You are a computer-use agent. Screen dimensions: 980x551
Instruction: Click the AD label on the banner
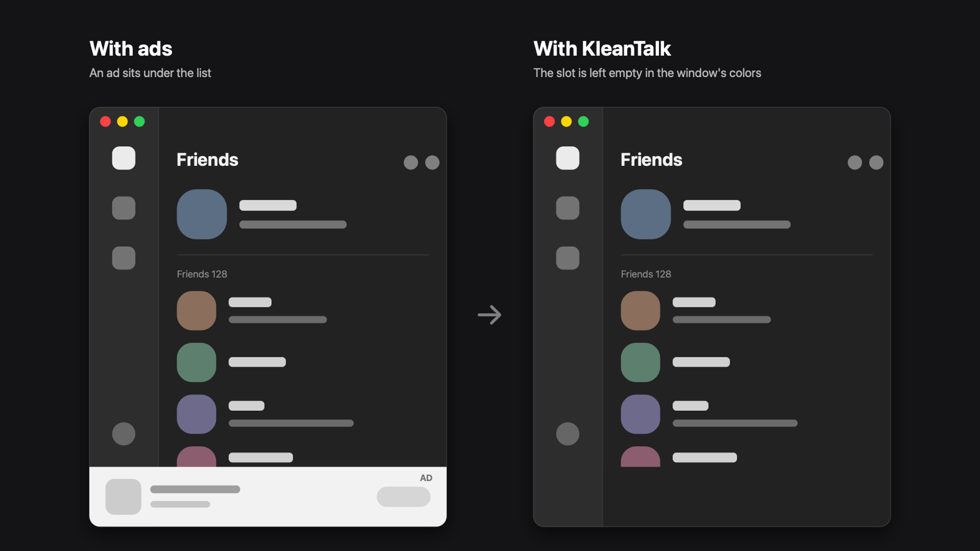pos(426,478)
